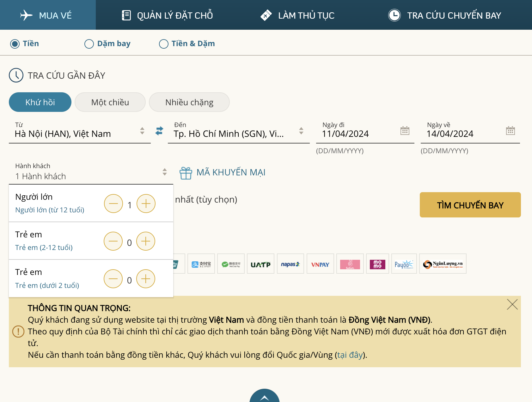Swap origin and destination airports

coord(159,131)
